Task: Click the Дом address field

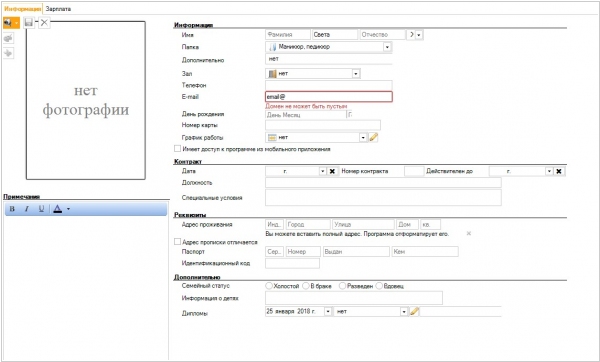Action: 407,224
